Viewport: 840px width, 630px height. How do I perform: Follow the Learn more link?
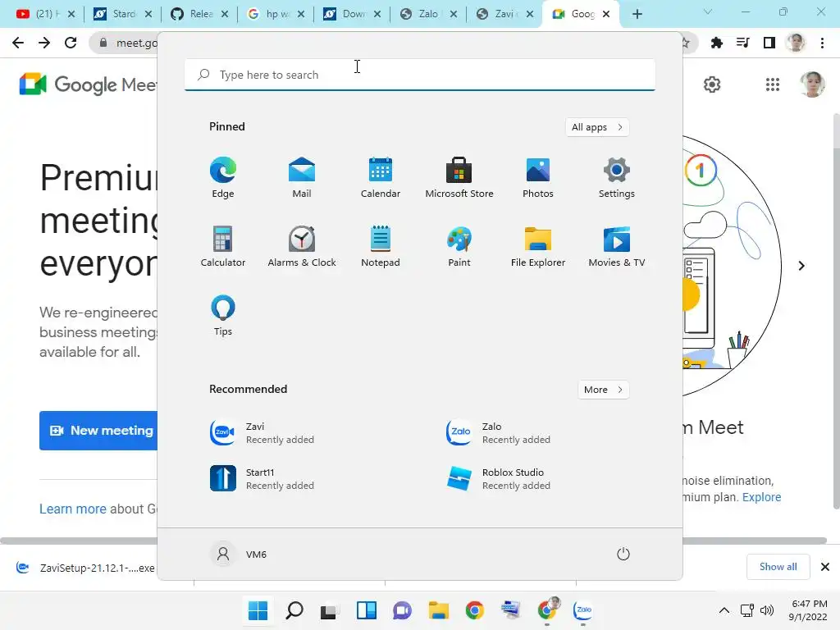click(73, 509)
